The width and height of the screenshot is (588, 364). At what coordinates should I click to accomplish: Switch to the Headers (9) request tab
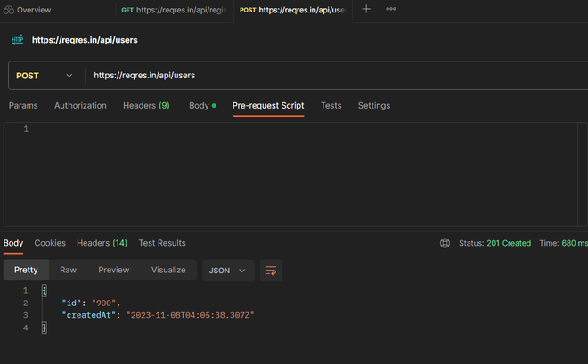click(x=146, y=106)
